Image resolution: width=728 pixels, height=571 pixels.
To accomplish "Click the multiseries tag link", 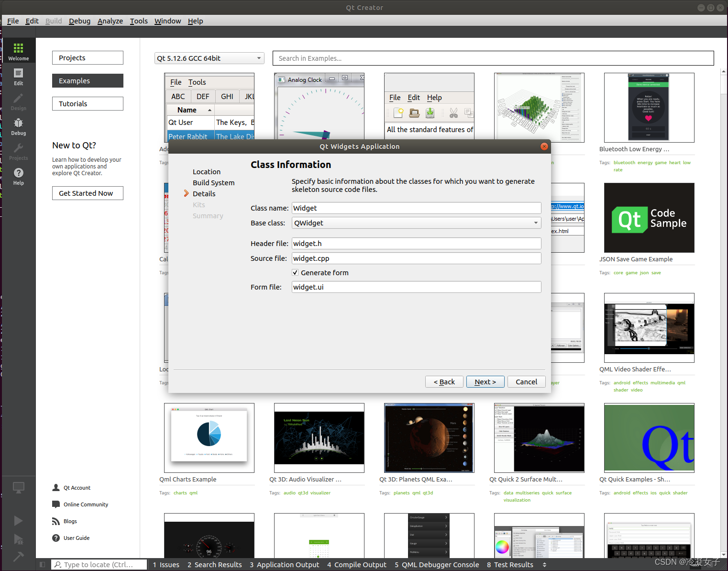I will (x=527, y=493).
